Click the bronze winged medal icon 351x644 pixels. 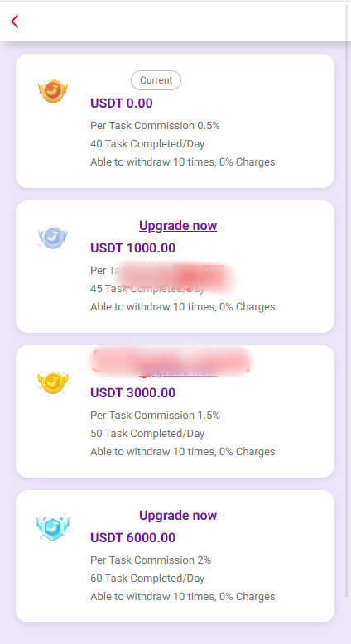click(52, 91)
